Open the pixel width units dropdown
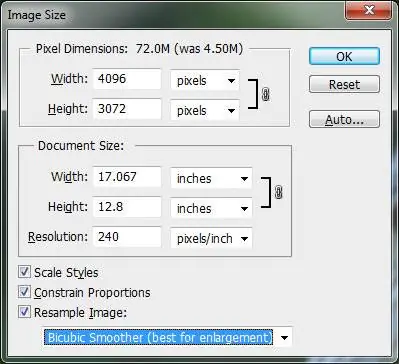Viewport: 399px width, 364px height. click(205, 80)
